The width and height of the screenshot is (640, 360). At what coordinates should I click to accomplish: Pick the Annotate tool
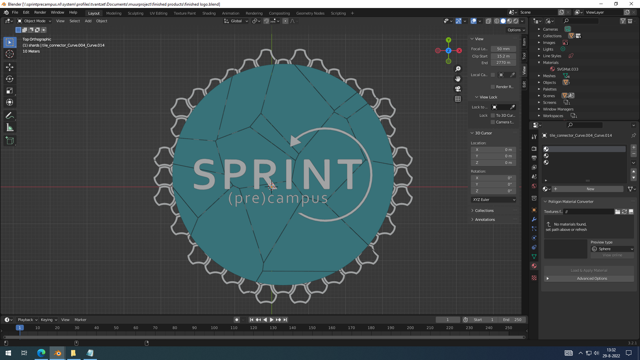tap(10, 116)
